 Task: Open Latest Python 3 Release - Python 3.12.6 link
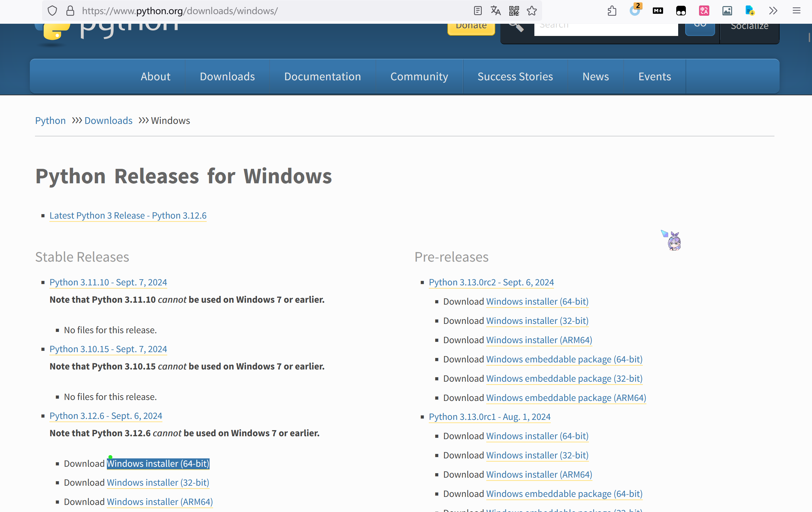[x=128, y=215]
